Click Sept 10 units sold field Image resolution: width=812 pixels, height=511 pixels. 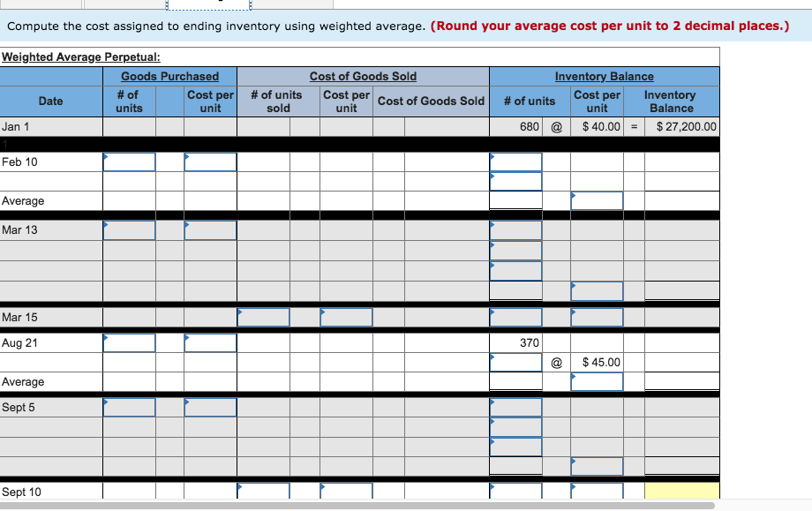pyautogui.click(x=263, y=492)
